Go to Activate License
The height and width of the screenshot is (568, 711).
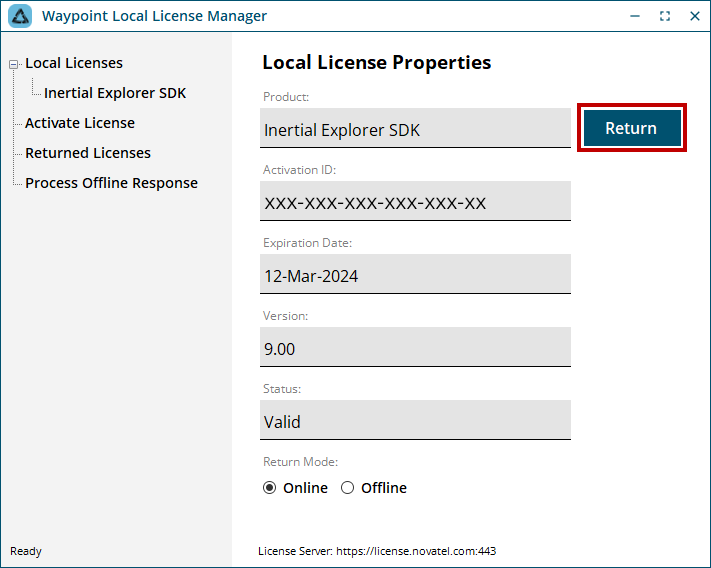[80, 123]
